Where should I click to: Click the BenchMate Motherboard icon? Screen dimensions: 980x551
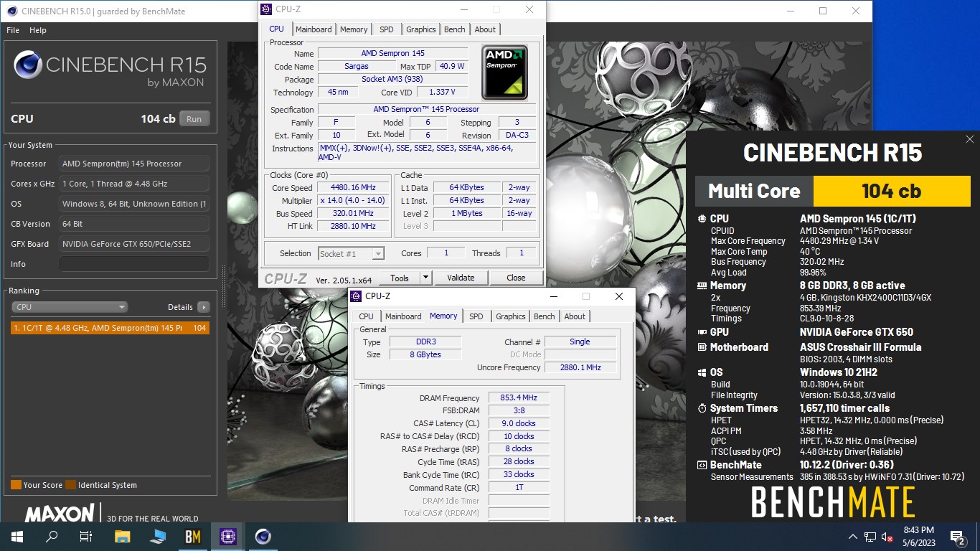702,347
